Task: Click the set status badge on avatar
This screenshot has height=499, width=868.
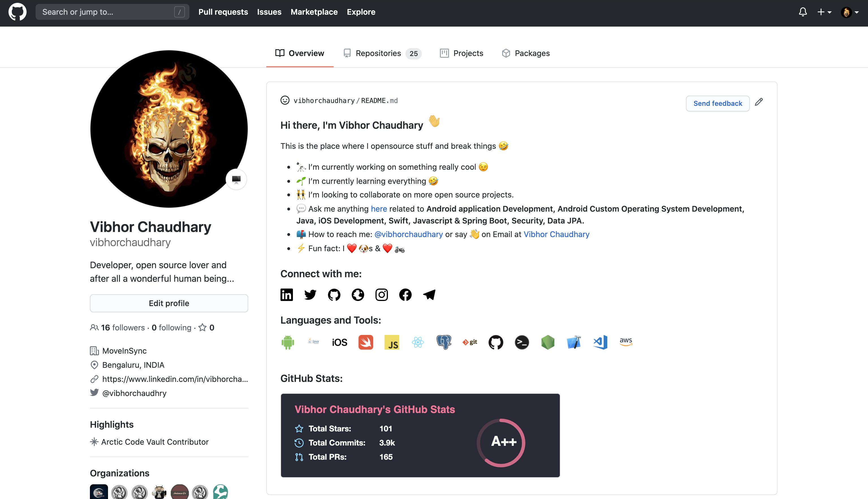Action: pyautogui.click(x=236, y=179)
